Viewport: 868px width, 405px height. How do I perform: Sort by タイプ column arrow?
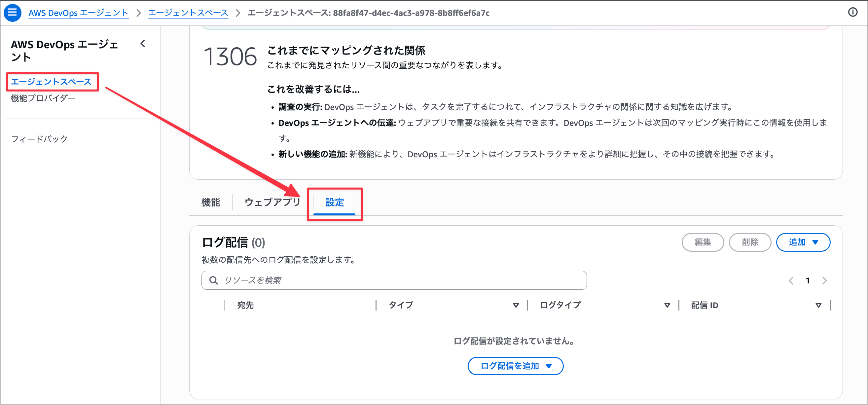(x=516, y=305)
